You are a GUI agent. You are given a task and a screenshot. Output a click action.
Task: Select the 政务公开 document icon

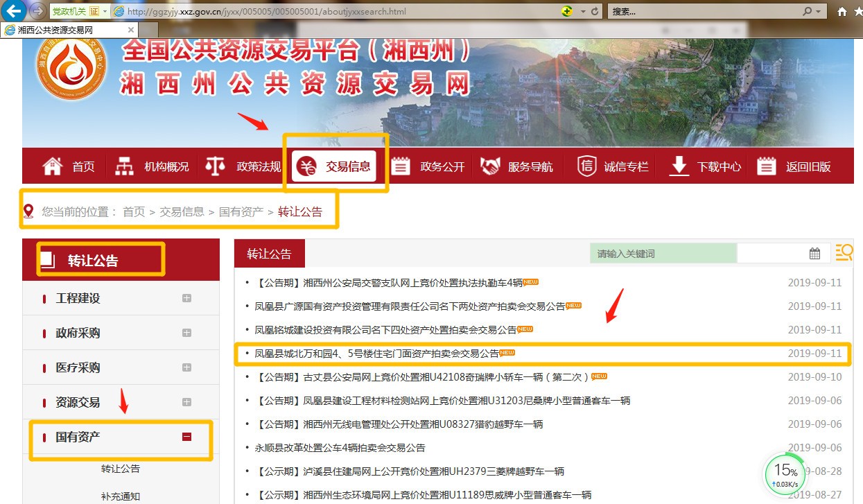pyautogui.click(x=399, y=165)
